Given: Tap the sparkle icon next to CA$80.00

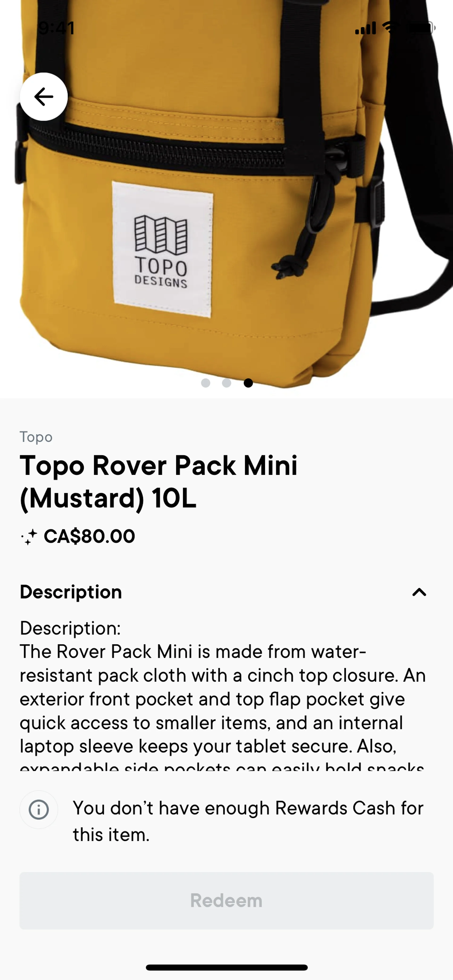Looking at the screenshot, I should coord(29,537).
